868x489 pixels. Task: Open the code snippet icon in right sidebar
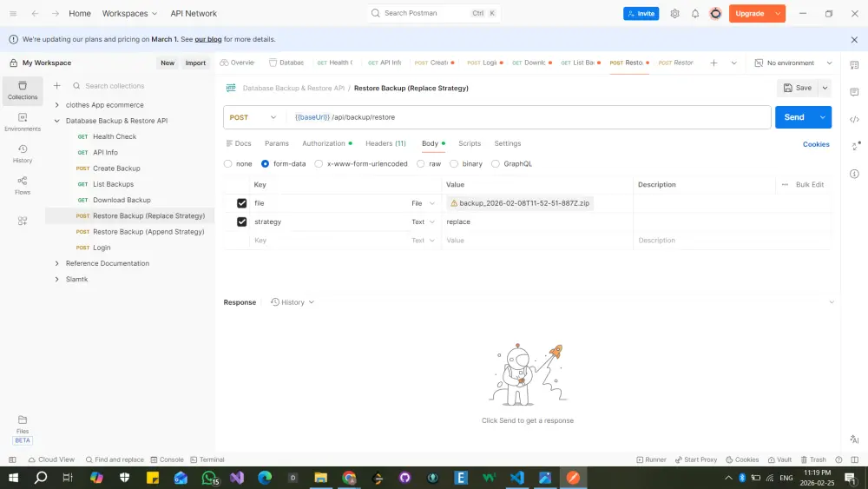(854, 120)
